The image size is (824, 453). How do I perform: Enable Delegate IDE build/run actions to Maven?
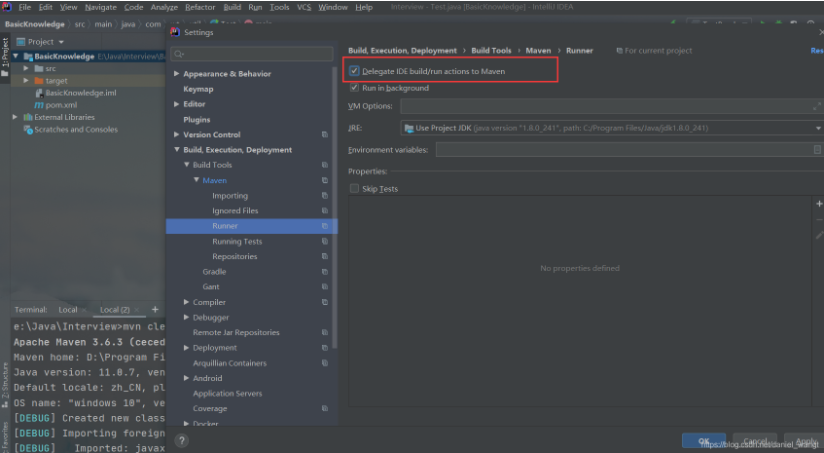pyautogui.click(x=354, y=71)
